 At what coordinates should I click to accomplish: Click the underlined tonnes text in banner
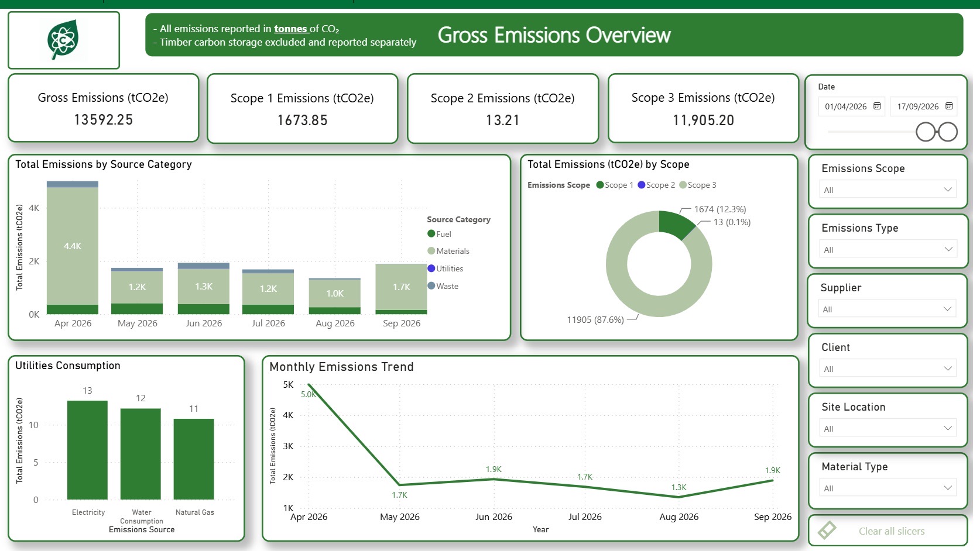[x=290, y=29]
